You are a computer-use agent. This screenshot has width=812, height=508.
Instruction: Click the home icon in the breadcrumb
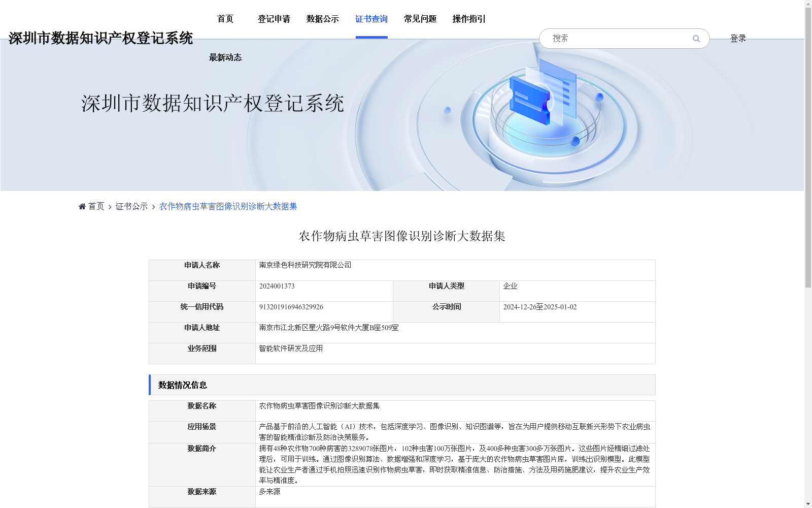point(82,206)
